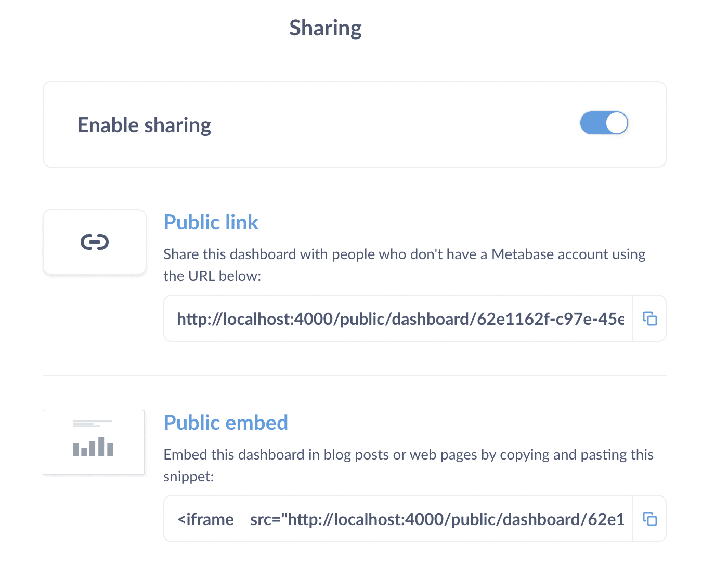Click the copy icon beside the public URL
Viewport: 728px width, 561px height.
[649, 318]
